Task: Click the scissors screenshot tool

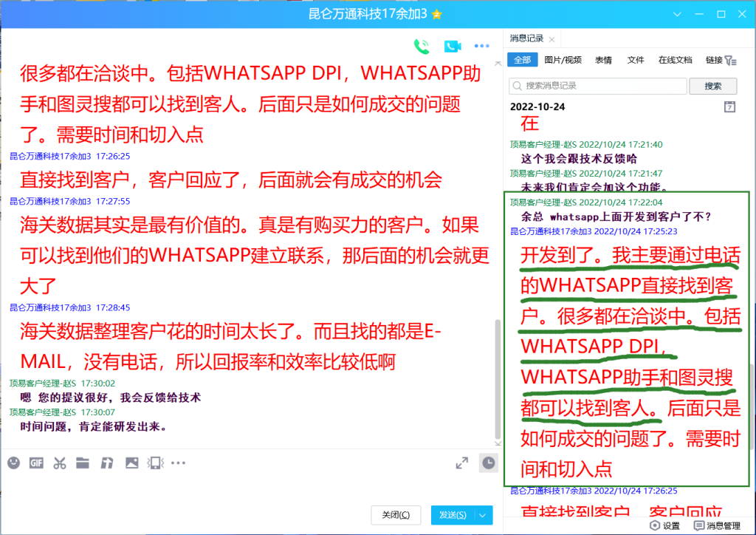Action: [x=60, y=463]
